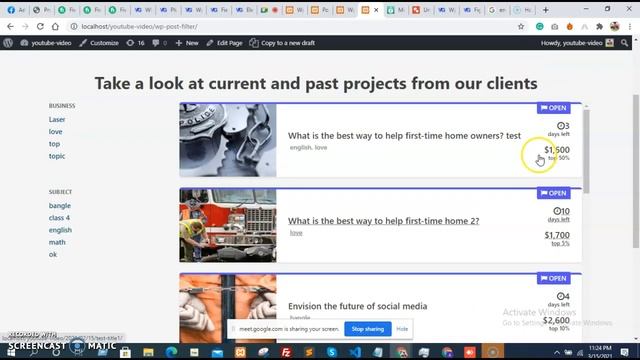Open Chrome profile avatar
This screenshot has height=360, width=640.
(615, 27)
